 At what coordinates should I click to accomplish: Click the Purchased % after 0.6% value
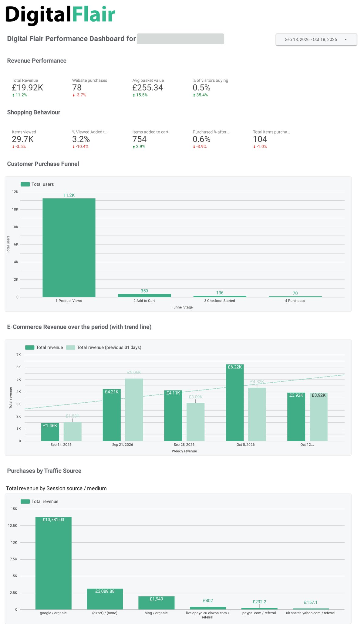pyautogui.click(x=201, y=139)
